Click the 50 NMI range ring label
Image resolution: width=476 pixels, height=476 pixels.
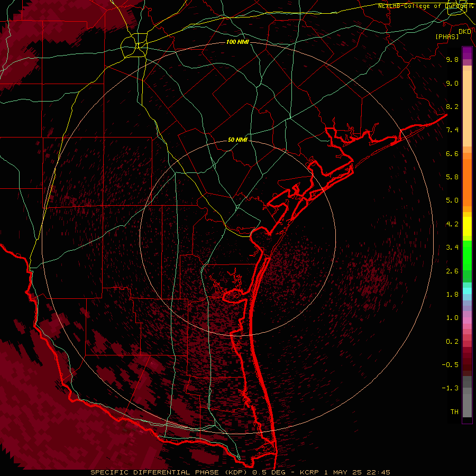point(237,140)
